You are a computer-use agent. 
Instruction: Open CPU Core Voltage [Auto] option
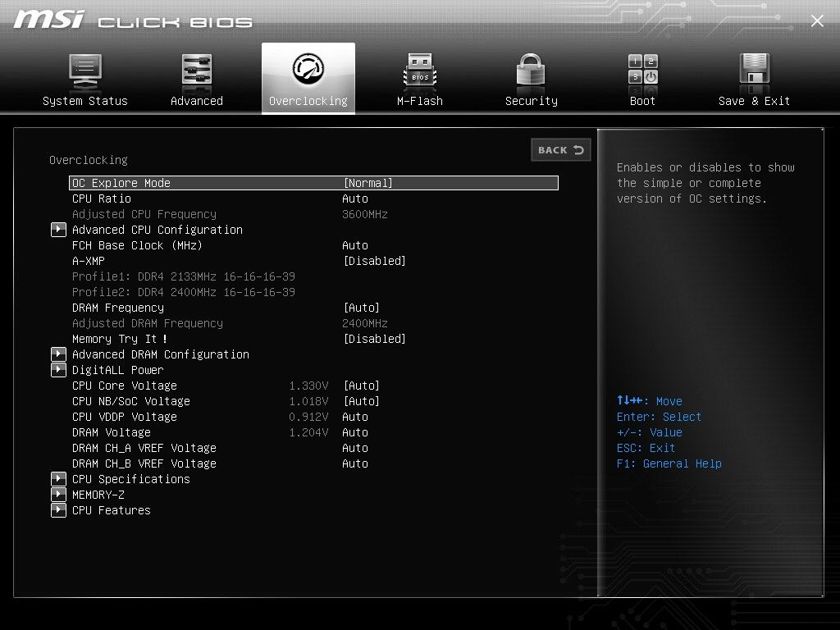coord(362,386)
